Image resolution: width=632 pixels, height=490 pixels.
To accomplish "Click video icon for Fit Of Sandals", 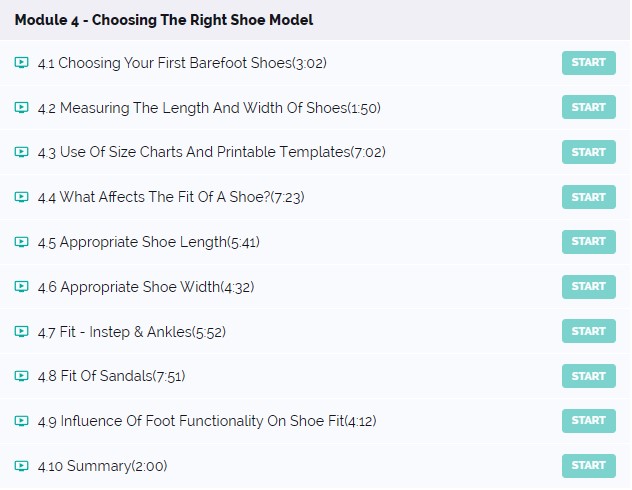I will (x=21, y=376).
